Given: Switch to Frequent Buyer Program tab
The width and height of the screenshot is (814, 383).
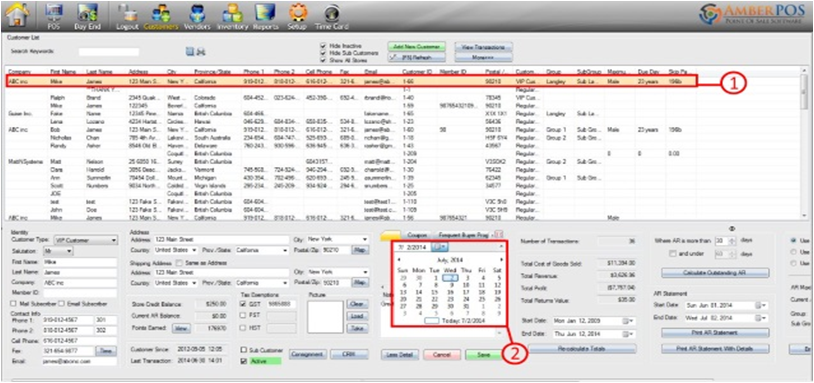Looking at the screenshot, I should (463, 236).
